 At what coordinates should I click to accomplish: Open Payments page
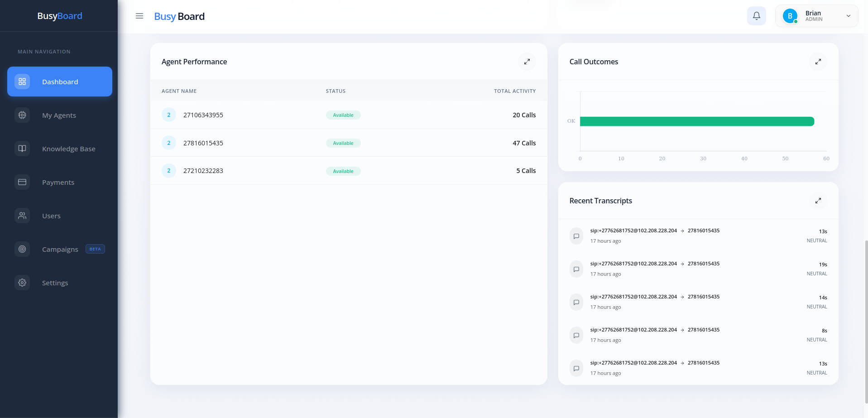click(x=60, y=182)
